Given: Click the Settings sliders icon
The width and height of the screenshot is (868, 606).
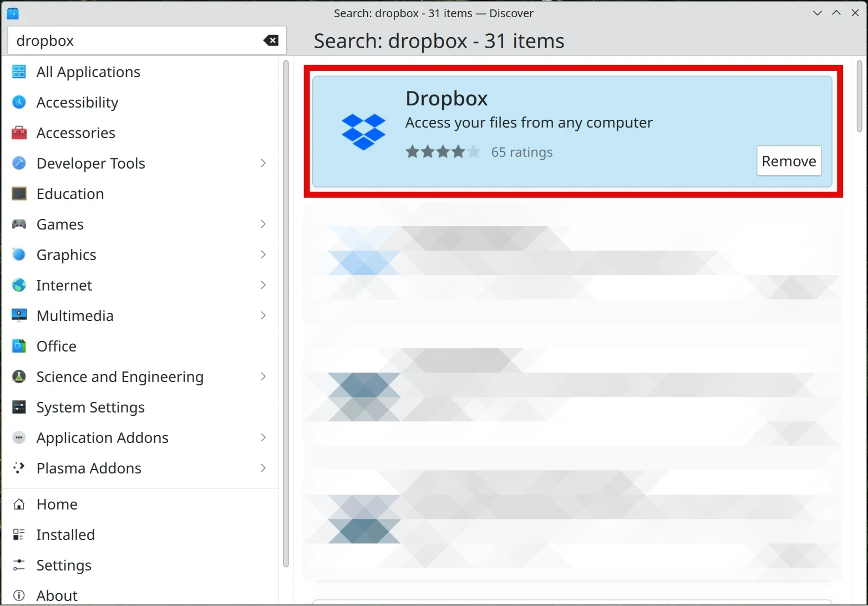Looking at the screenshot, I should point(19,565).
